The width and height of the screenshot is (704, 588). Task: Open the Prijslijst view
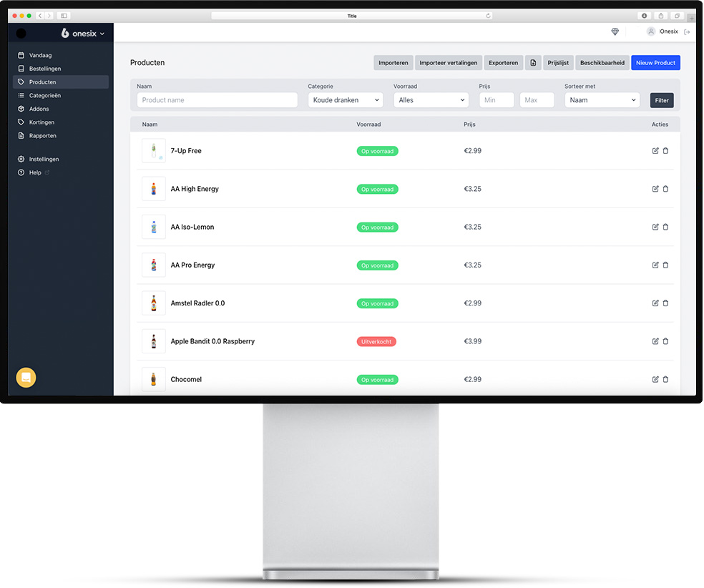(557, 62)
